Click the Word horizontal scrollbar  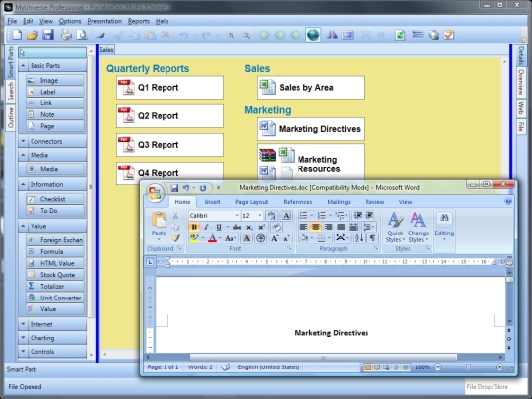pos(323,357)
